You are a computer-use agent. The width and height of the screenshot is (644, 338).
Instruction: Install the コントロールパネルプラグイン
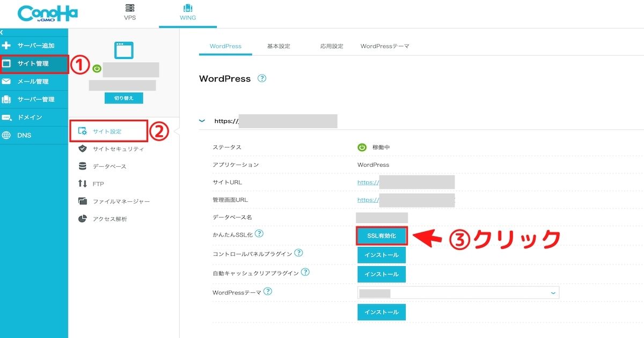pyautogui.click(x=382, y=255)
